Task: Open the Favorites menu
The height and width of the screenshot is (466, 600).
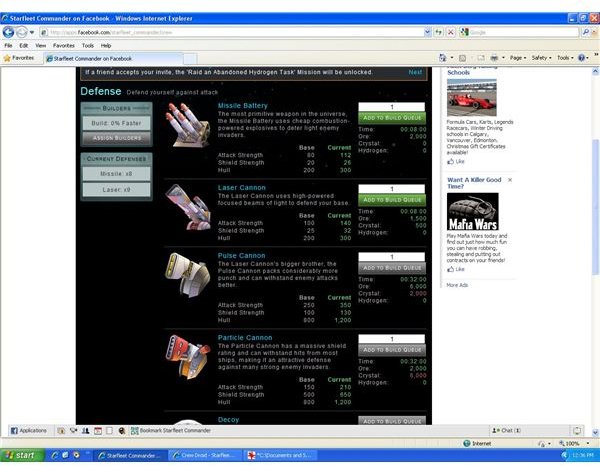Action: click(64, 46)
